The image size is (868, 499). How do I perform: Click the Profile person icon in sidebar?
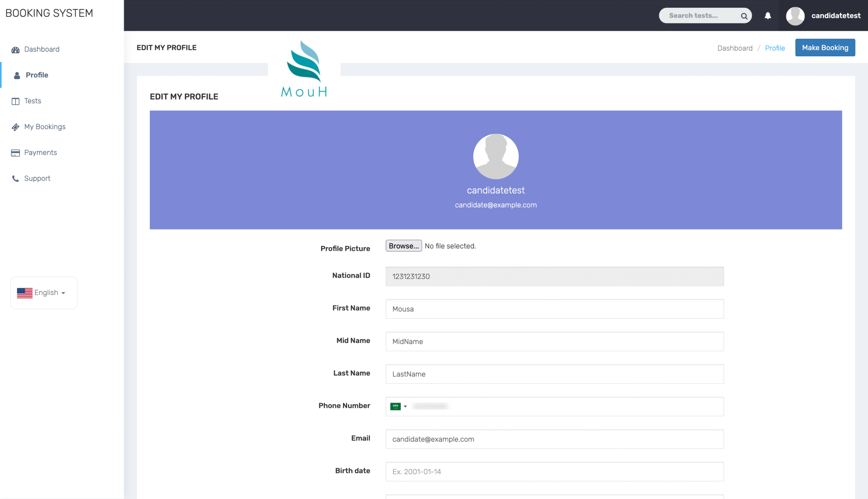(17, 75)
